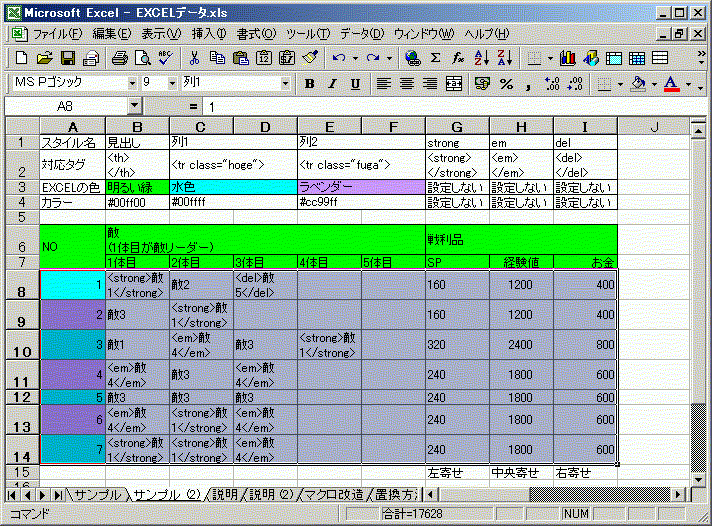Toggle bold formatting
Viewport: 712px width, 526px height.
click(310, 84)
